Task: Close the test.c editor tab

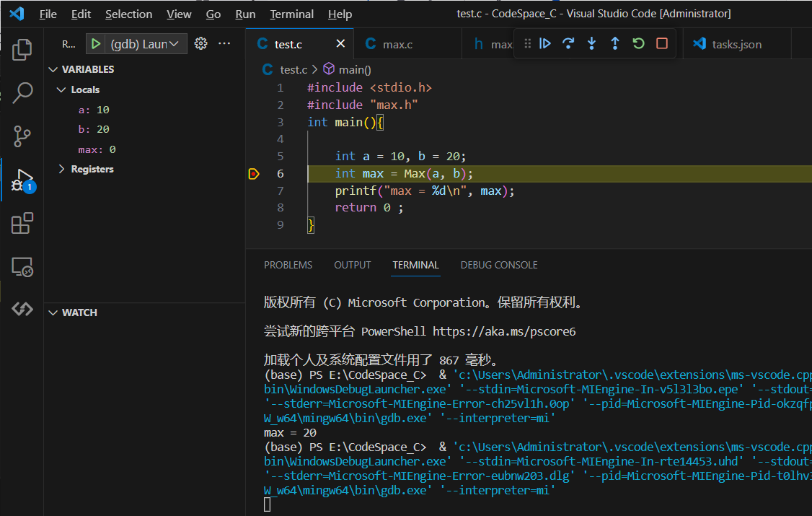Action: click(340, 43)
